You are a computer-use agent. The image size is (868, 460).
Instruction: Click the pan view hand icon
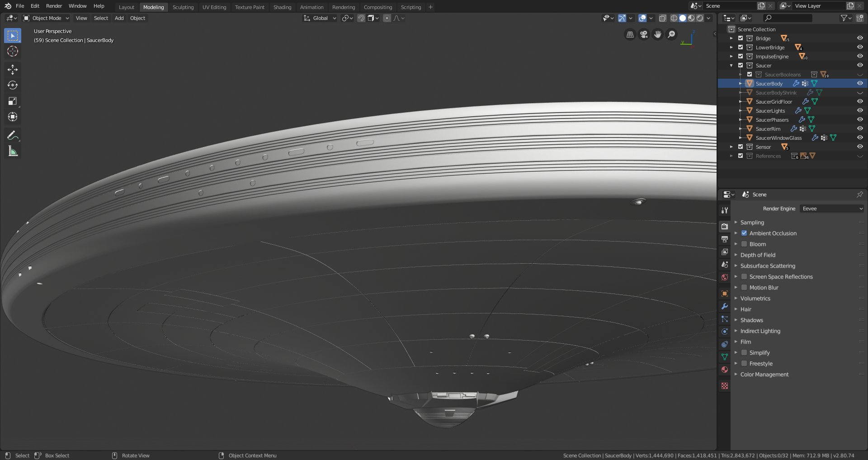pos(658,34)
